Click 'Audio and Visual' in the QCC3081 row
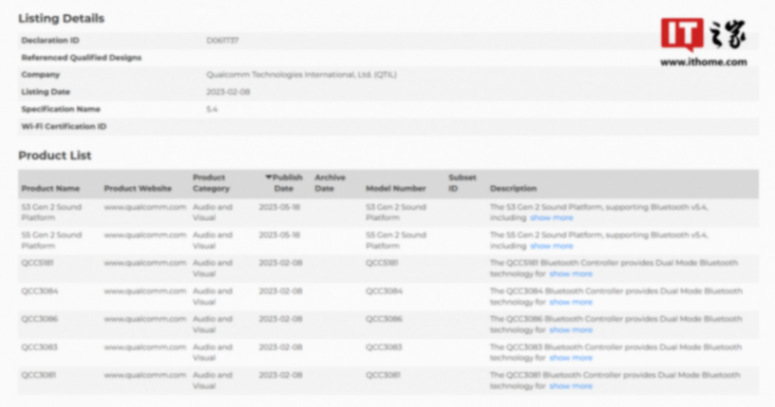The image size is (775, 407). coord(213,380)
